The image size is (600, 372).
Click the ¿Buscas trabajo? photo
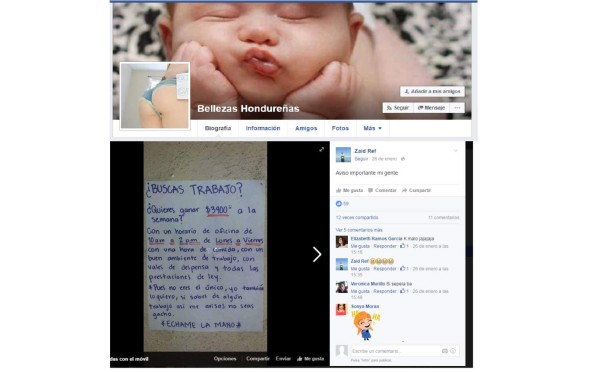tap(205, 246)
